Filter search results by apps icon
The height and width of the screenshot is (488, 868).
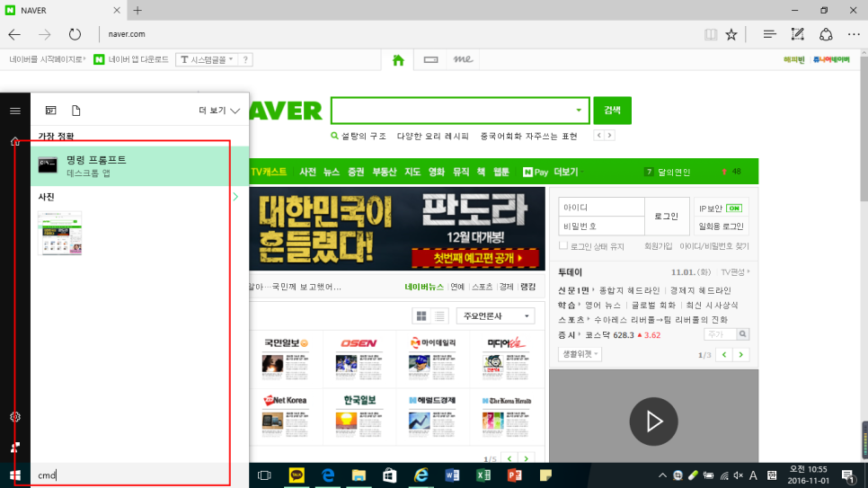tap(51, 111)
